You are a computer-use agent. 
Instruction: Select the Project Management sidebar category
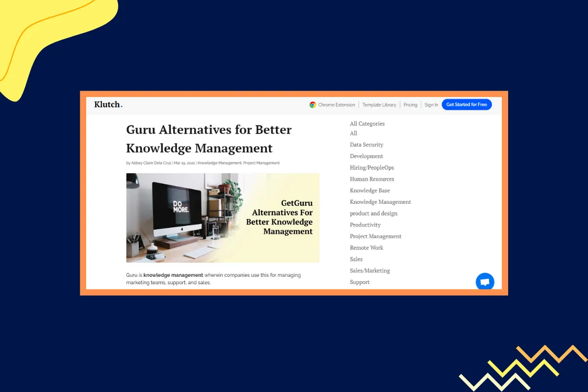coord(375,236)
